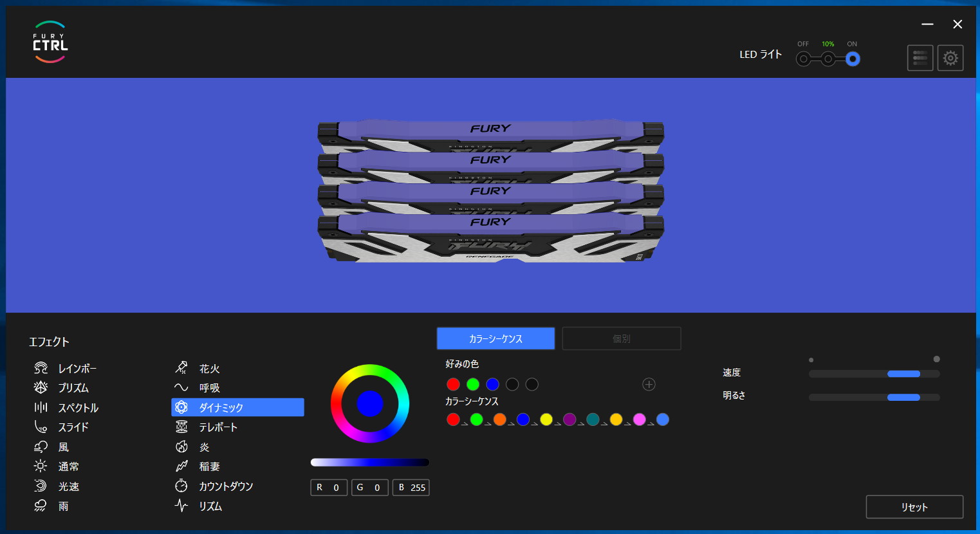Select the fourth empty favorite color slot
Viewport: 980px width, 534px height.
click(512, 384)
